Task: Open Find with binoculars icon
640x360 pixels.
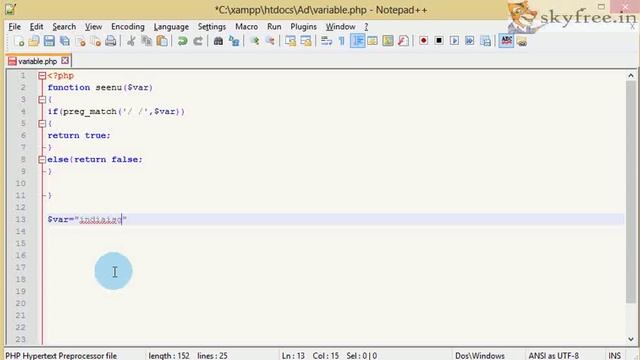Action: [218, 41]
